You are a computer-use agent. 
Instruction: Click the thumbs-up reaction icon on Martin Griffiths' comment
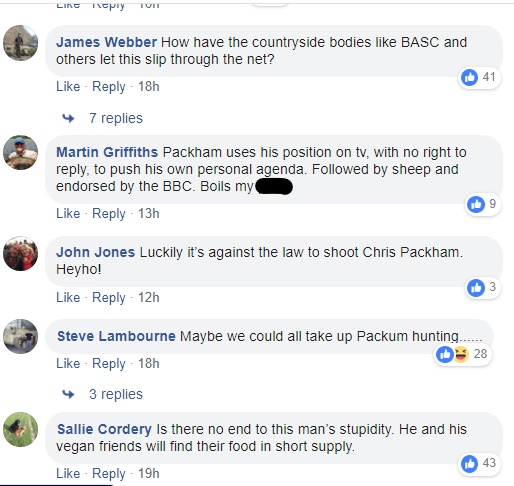[x=476, y=204]
